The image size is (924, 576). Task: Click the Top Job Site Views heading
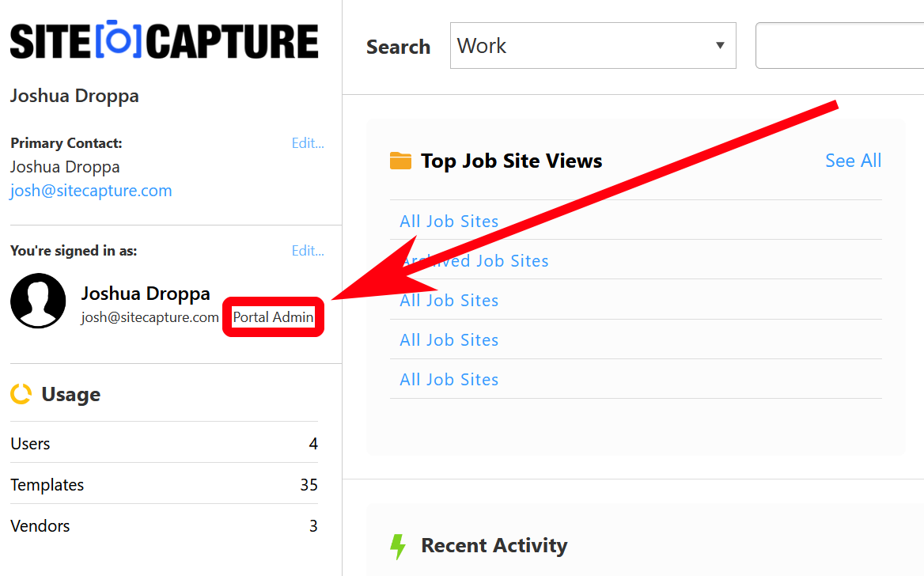coord(512,161)
